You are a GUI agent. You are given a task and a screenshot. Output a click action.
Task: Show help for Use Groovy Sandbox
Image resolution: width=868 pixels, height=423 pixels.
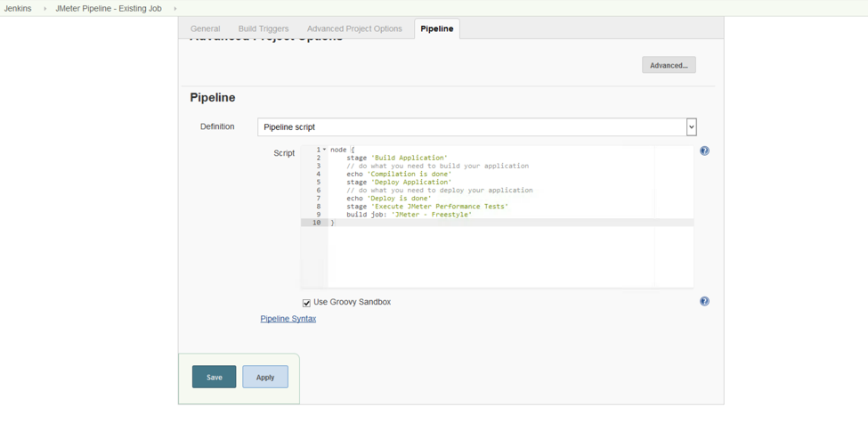click(x=704, y=302)
